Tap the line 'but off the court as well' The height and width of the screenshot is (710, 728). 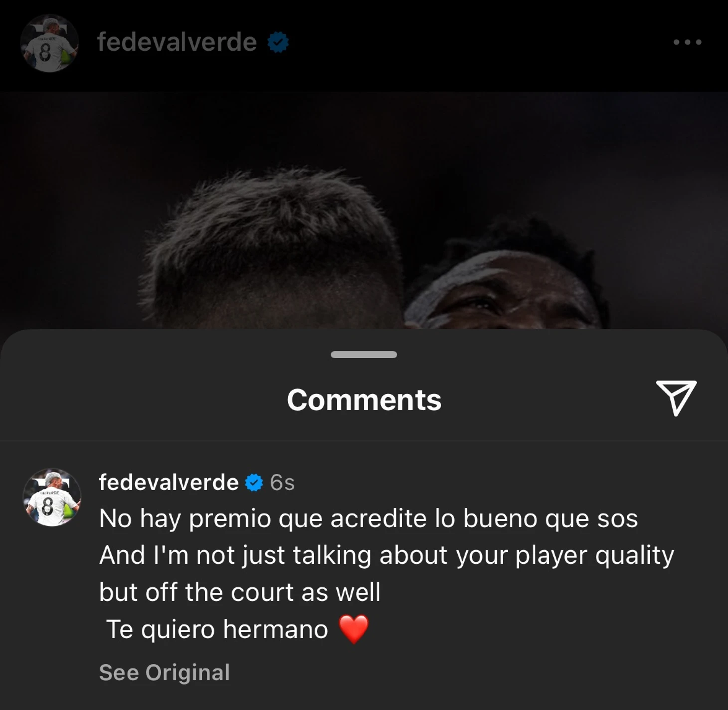pos(240,592)
